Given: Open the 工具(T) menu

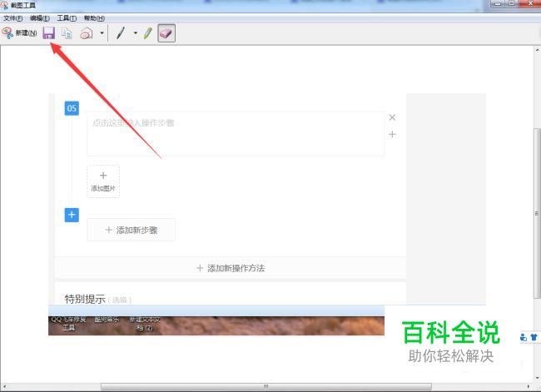Looking at the screenshot, I should coord(67,18).
